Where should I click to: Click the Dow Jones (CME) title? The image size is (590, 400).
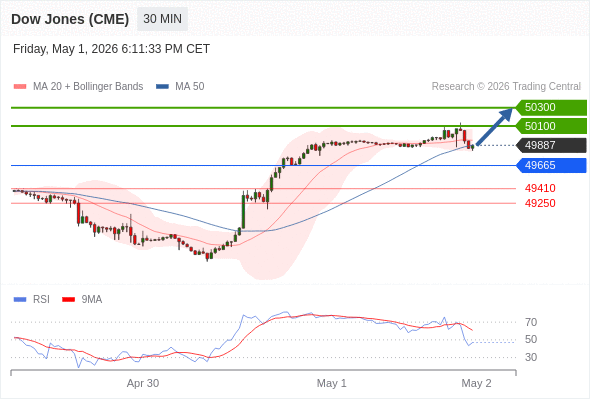coord(70,19)
